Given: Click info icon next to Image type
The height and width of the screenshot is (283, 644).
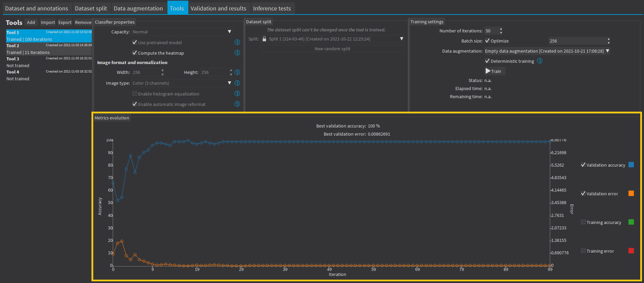Looking at the screenshot, I should pyautogui.click(x=237, y=83).
